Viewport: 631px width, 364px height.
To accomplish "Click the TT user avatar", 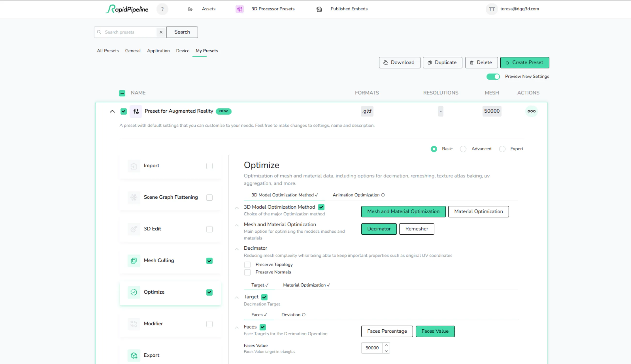I will pyautogui.click(x=491, y=9).
